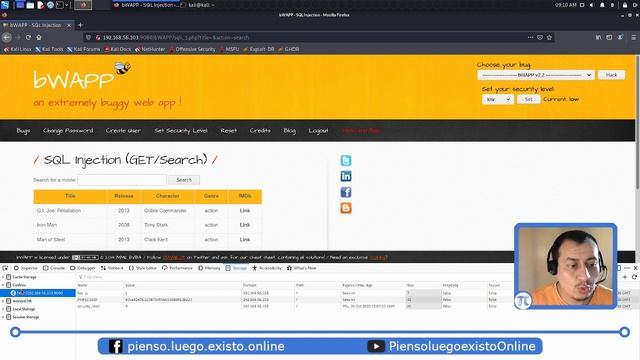640x360 pixels.
Task: Click the lock screen icon in panel
Action: [625, 5]
